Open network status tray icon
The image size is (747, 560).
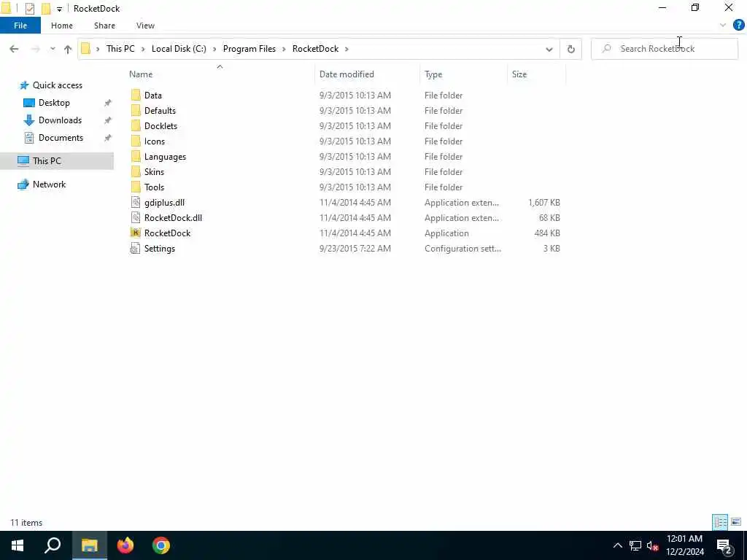[x=635, y=545]
